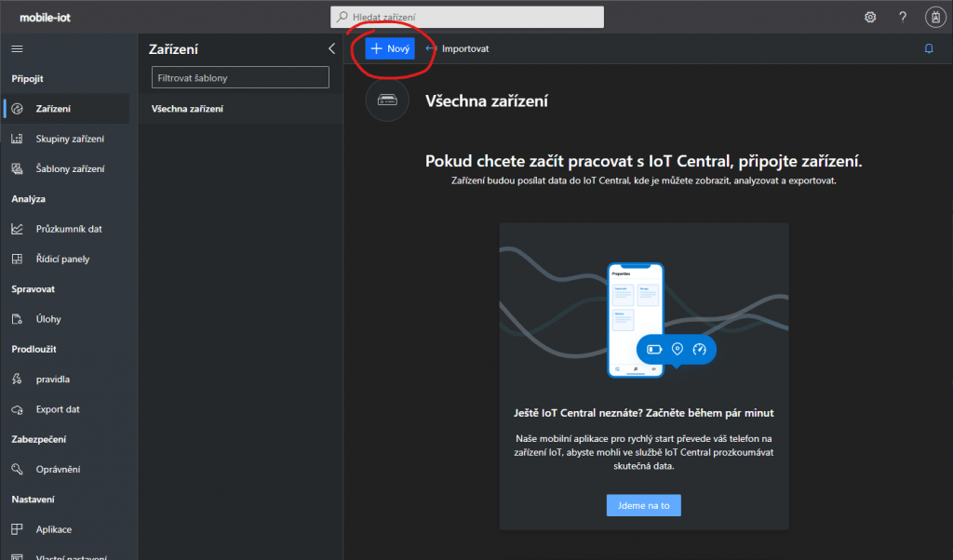Click the notification bell icon

pos(928,48)
